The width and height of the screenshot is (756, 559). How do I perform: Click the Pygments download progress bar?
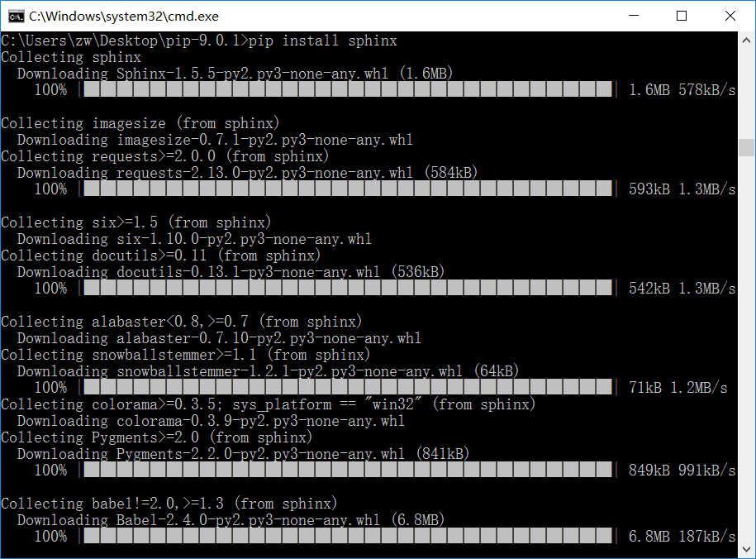(x=348, y=470)
